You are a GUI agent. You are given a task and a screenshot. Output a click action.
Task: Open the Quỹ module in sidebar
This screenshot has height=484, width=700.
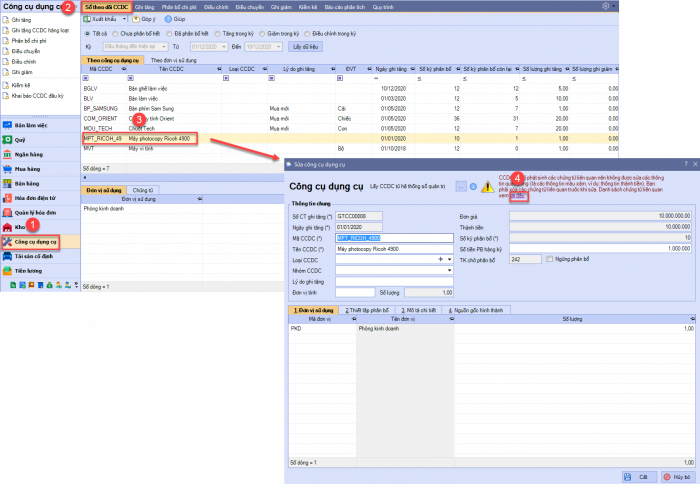pyautogui.click(x=22, y=141)
